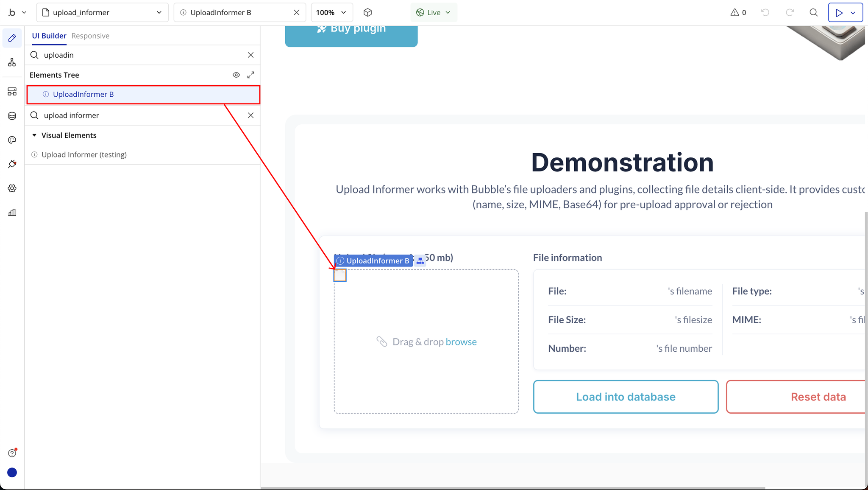Switch to the Responsive tab

pos(90,36)
